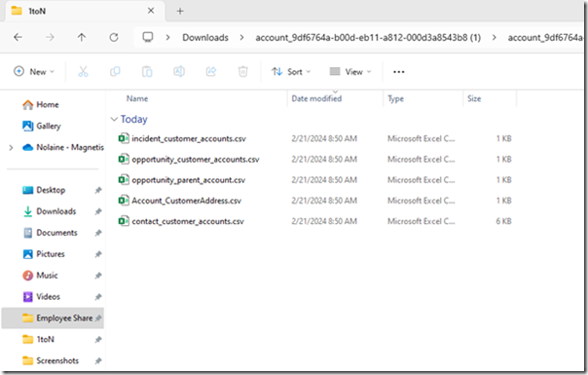This screenshot has width=588, height=375.
Task: Open Home in the navigation pane
Action: pyautogui.click(x=48, y=105)
